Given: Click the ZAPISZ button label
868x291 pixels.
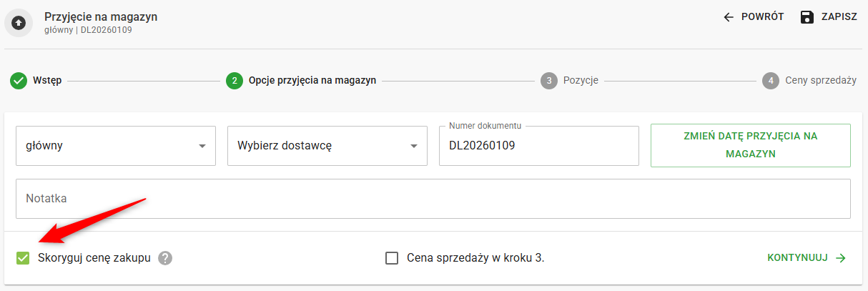Looking at the screenshot, I should [x=839, y=17].
